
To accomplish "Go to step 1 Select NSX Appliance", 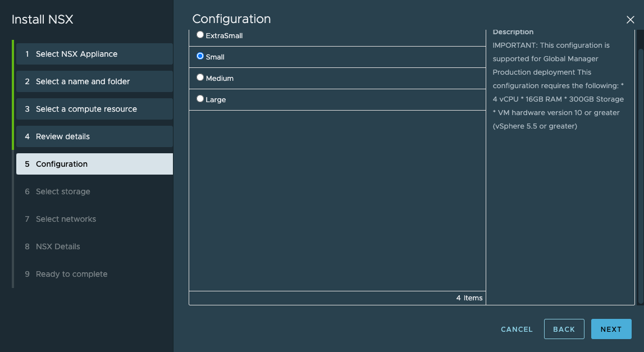I will pyautogui.click(x=94, y=54).
